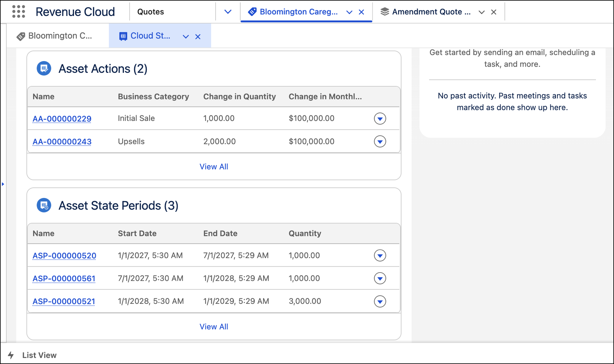Click the Upsells cell

131,141
